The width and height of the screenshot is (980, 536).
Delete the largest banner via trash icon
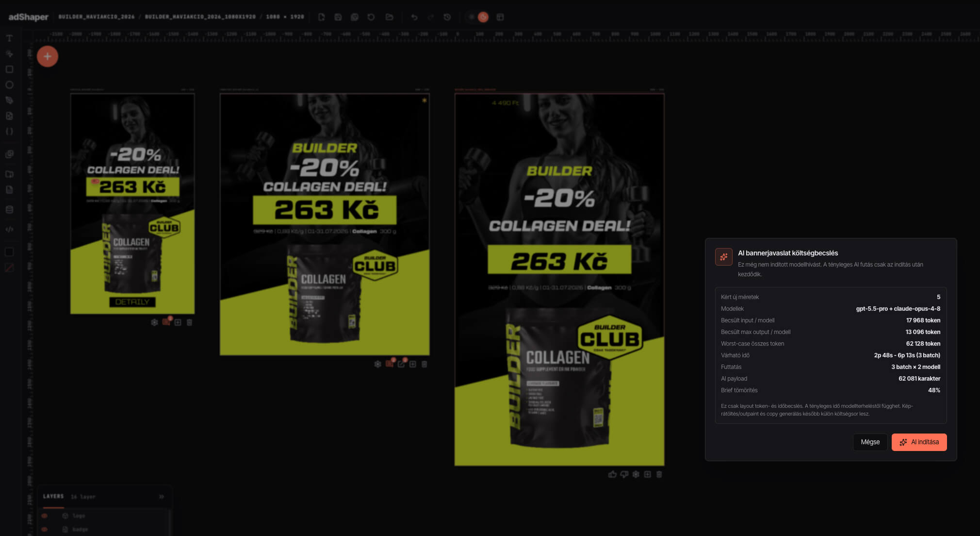(659, 474)
